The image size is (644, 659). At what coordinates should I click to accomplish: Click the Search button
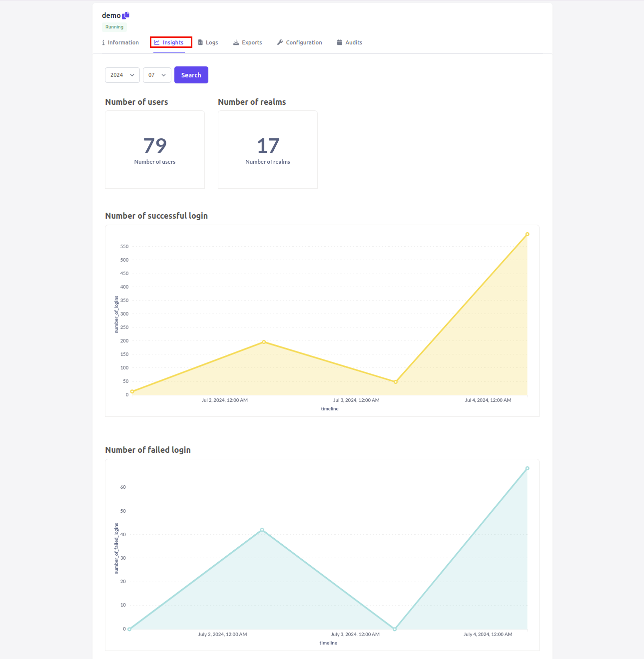pyautogui.click(x=191, y=75)
